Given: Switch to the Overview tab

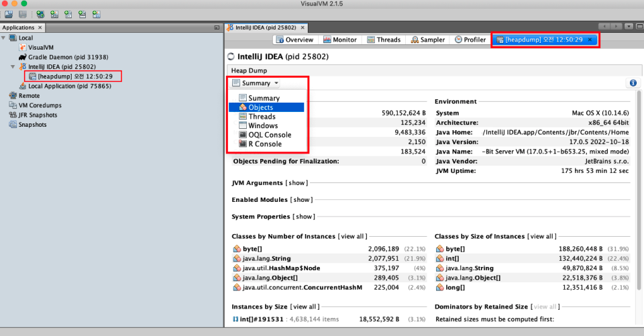Looking at the screenshot, I should coord(295,40).
